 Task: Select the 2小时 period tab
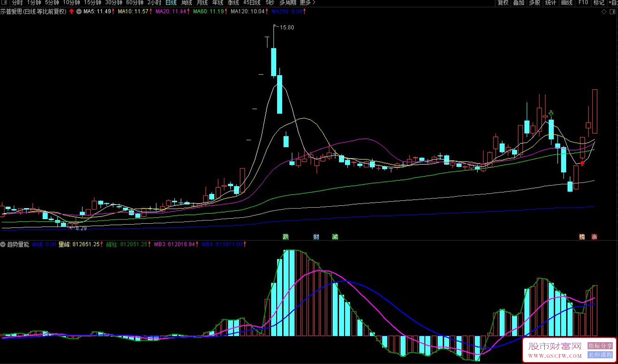tap(154, 3)
